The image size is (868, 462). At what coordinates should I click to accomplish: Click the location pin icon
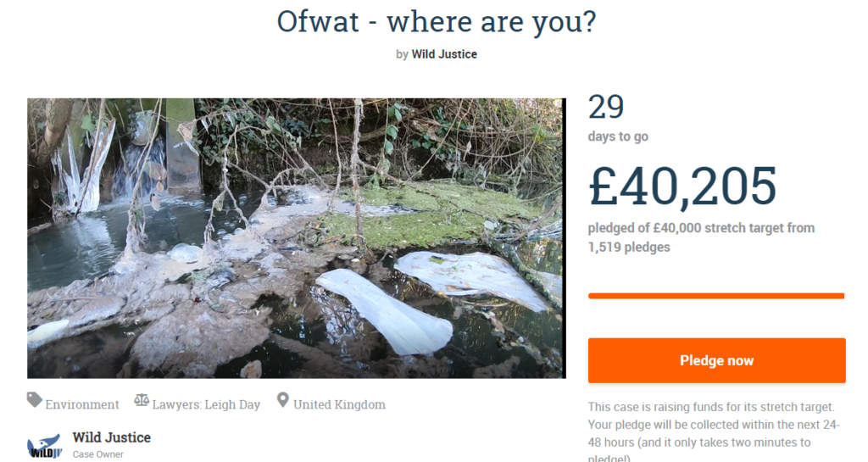coord(282,401)
